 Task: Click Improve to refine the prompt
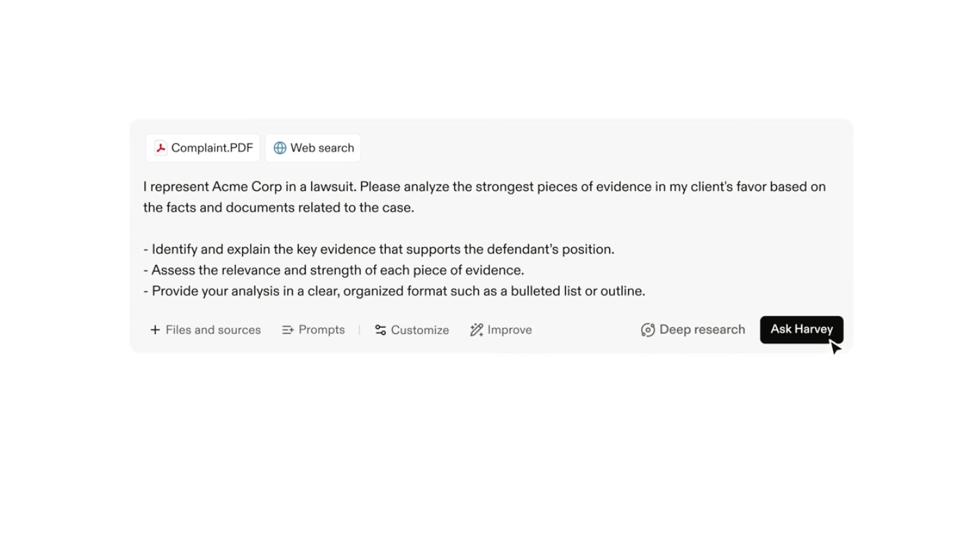(x=500, y=330)
